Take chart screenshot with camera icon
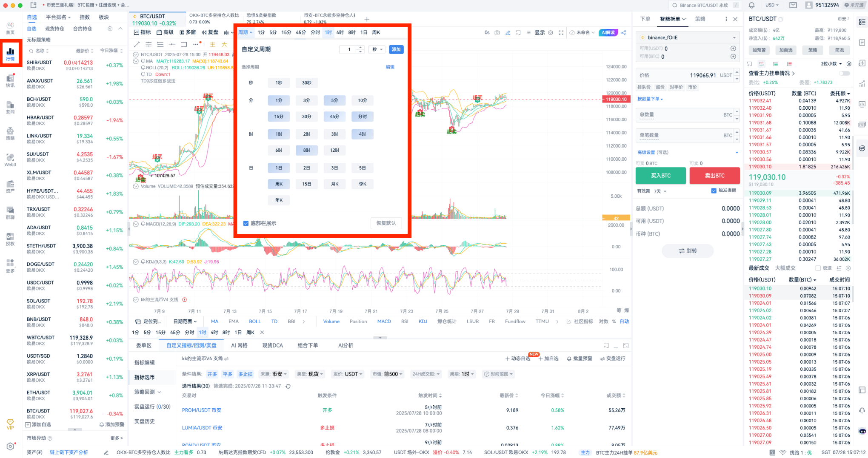 497,32
